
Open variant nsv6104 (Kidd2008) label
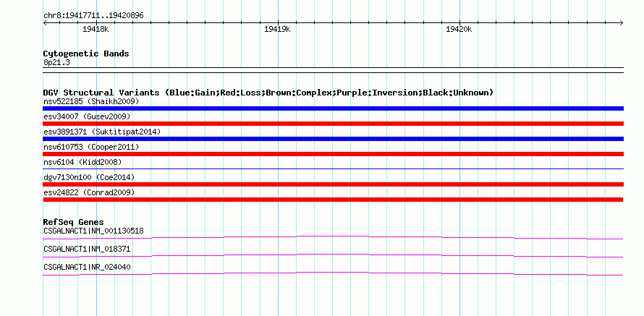pos(82,162)
